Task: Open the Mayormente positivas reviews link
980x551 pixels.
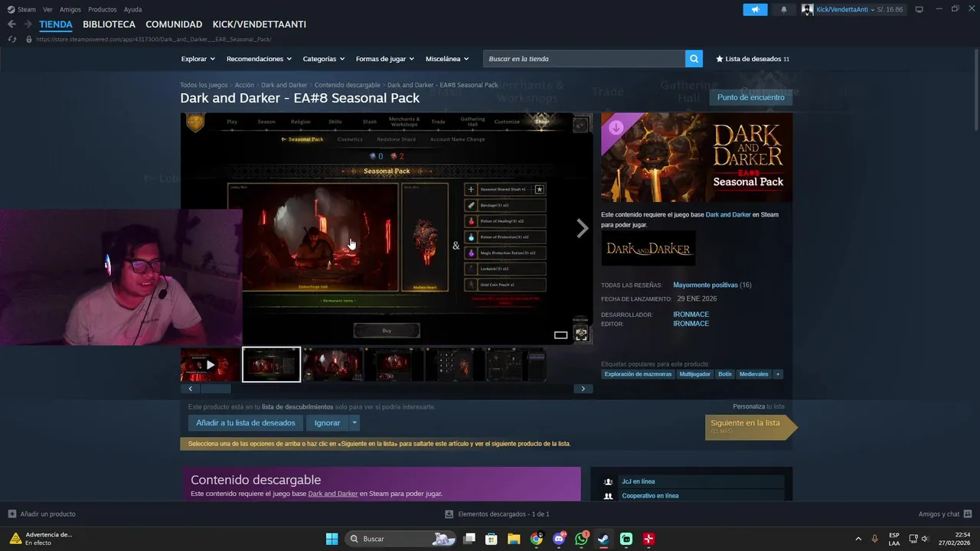Action: (x=705, y=285)
